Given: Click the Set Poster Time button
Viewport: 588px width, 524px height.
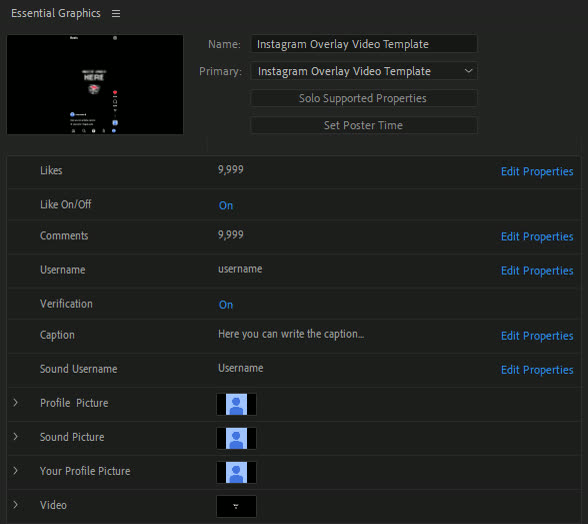Looking at the screenshot, I should pyautogui.click(x=364, y=125).
